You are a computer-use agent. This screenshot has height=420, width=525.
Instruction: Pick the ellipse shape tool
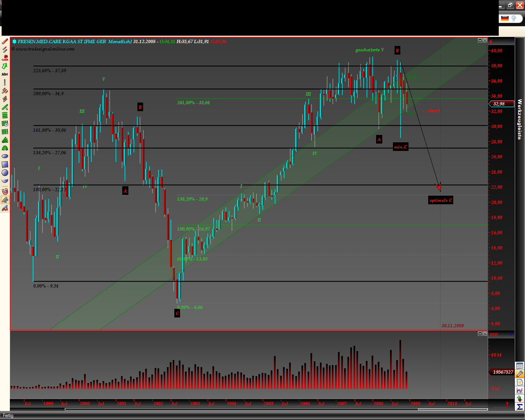point(5,156)
